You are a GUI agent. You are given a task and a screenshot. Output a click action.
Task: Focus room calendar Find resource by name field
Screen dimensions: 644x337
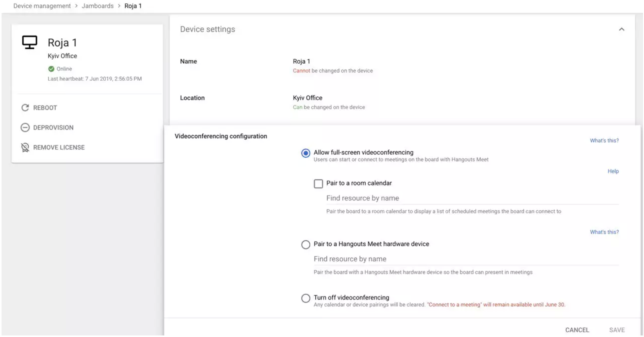click(472, 198)
